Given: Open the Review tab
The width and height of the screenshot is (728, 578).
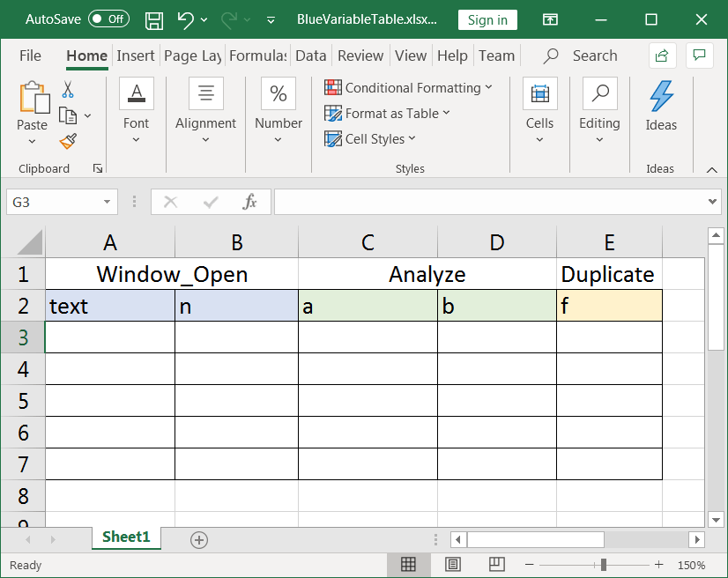Looking at the screenshot, I should coord(360,56).
